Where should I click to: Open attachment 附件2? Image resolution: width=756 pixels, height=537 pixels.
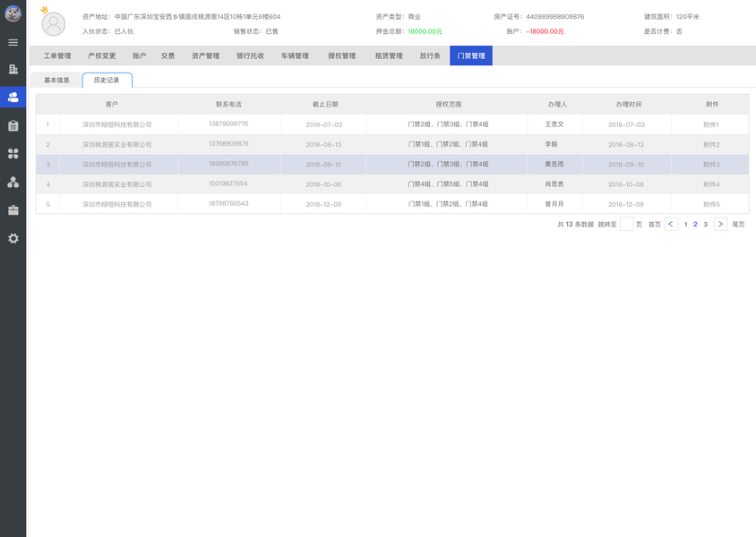coord(711,144)
